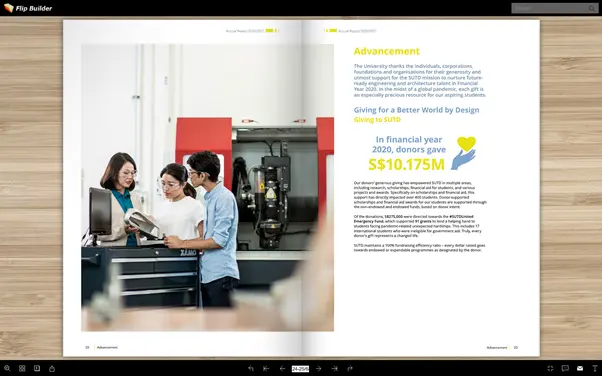Viewport: 602px width, 376px height.
Task: Click the go forward redo arrow
Action: [350, 368]
